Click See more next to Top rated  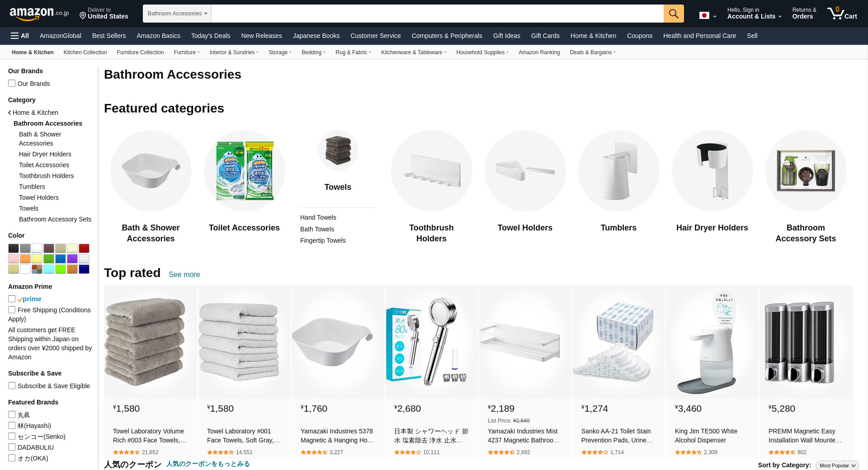click(184, 274)
